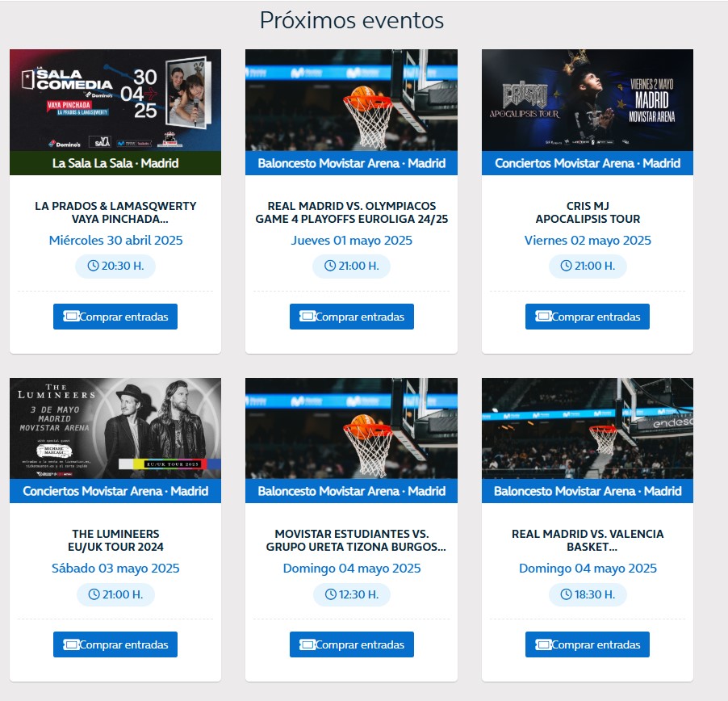Open Real Madrid vs. Olympiacos Game 4 title
Screen dimensions: 728x701
pyautogui.click(x=351, y=212)
